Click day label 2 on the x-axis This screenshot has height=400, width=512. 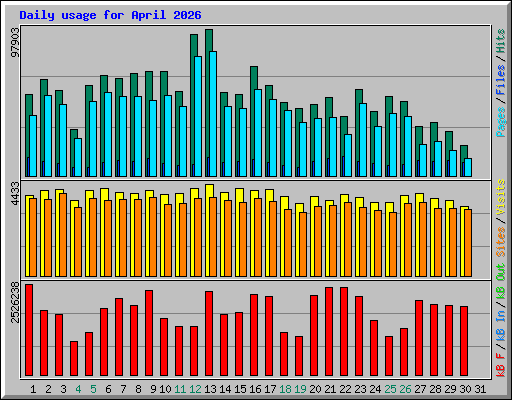(x=48, y=389)
